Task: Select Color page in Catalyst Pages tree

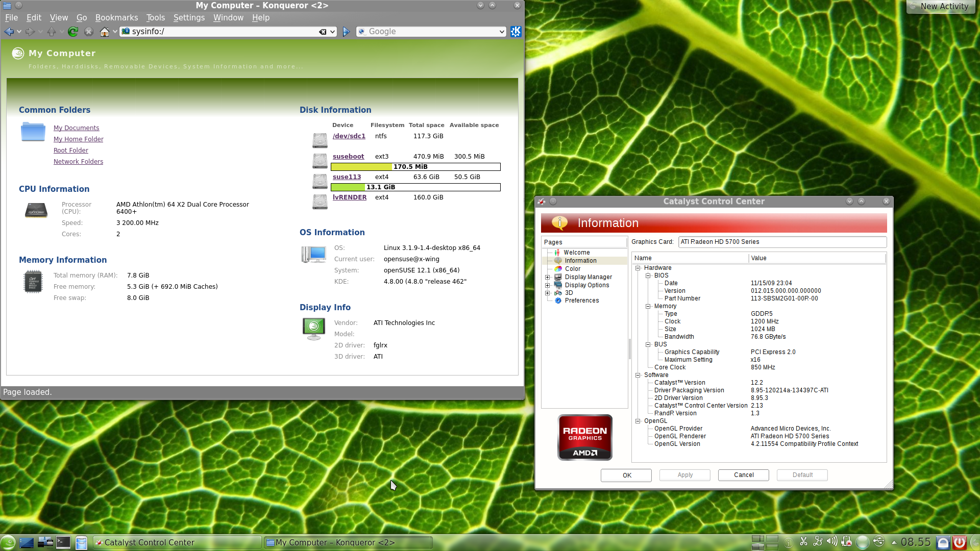Action: coord(573,269)
